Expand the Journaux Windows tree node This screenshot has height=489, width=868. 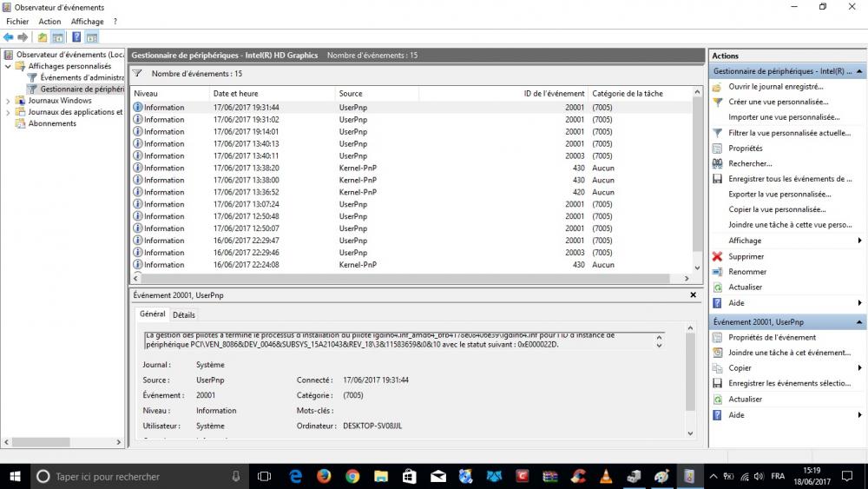coord(9,101)
